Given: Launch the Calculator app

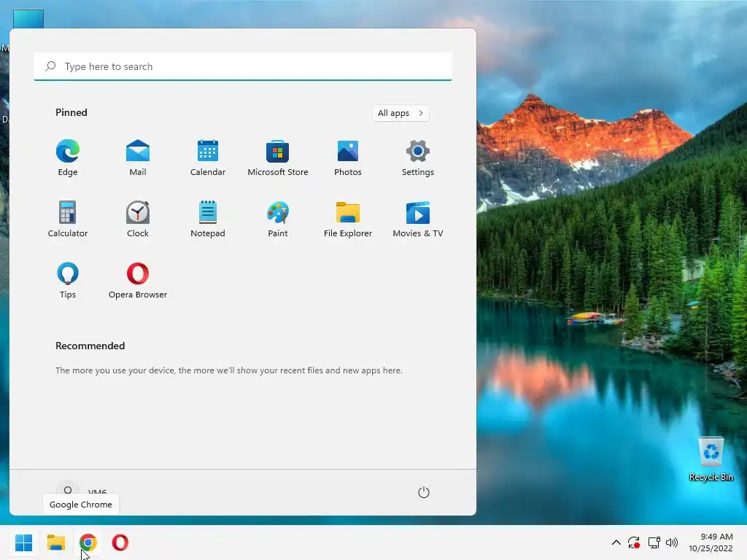Looking at the screenshot, I should (x=68, y=219).
